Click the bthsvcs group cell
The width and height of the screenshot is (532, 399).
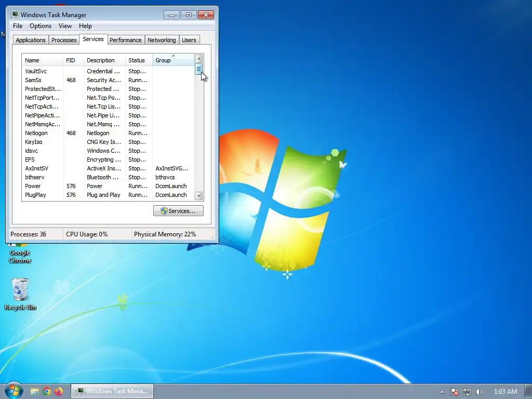tap(165, 177)
